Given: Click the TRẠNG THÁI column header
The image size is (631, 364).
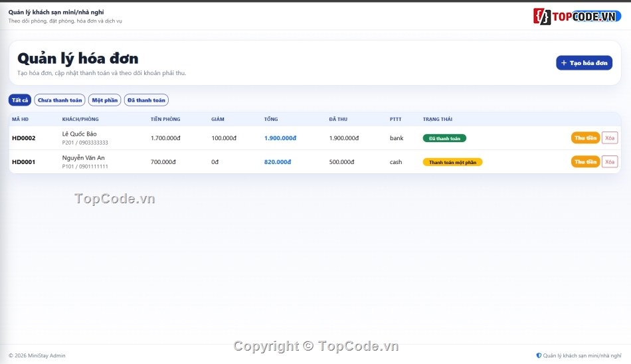Looking at the screenshot, I should (438, 119).
